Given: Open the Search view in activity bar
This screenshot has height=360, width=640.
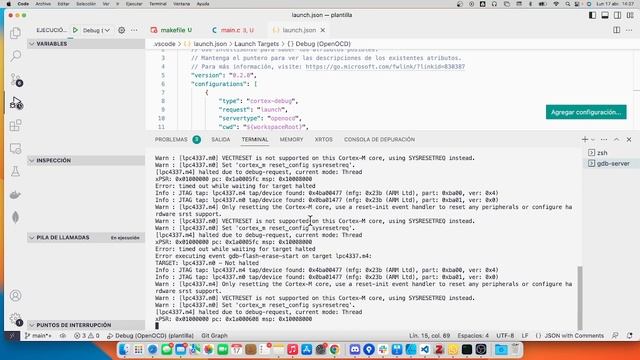Looking at the screenshot, I should [x=16, y=56].
